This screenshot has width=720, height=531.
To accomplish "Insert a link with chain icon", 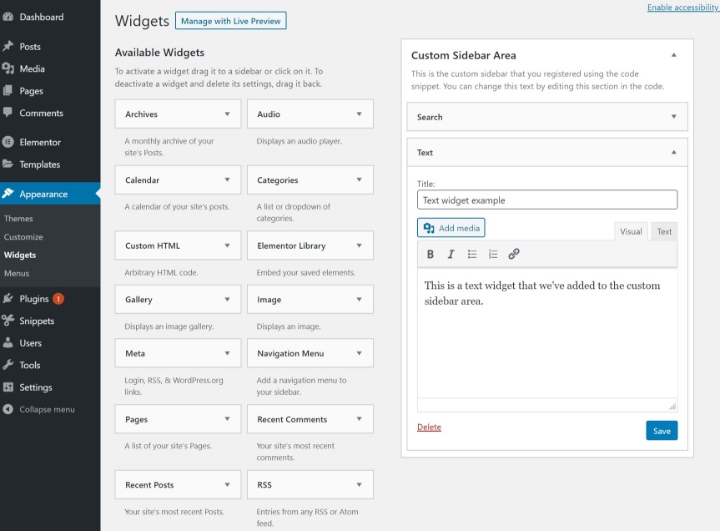I will (x=514, y=254).
